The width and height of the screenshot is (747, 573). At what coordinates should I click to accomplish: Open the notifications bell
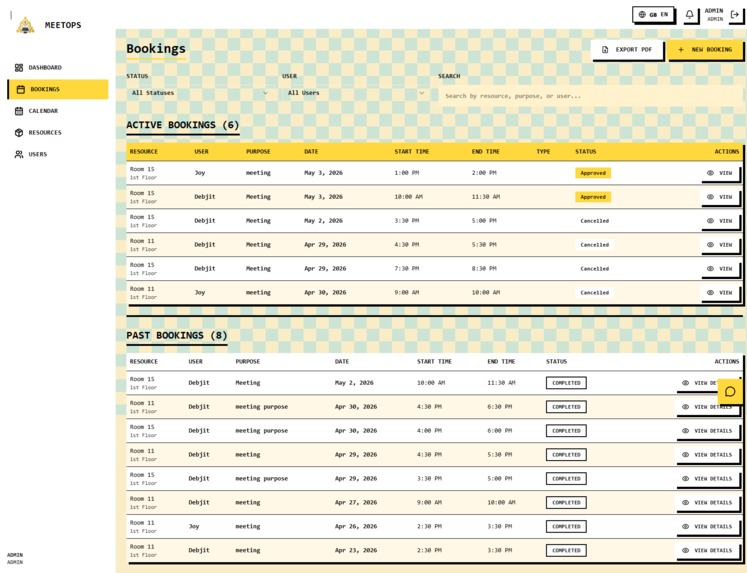click(x=689, y=15)
